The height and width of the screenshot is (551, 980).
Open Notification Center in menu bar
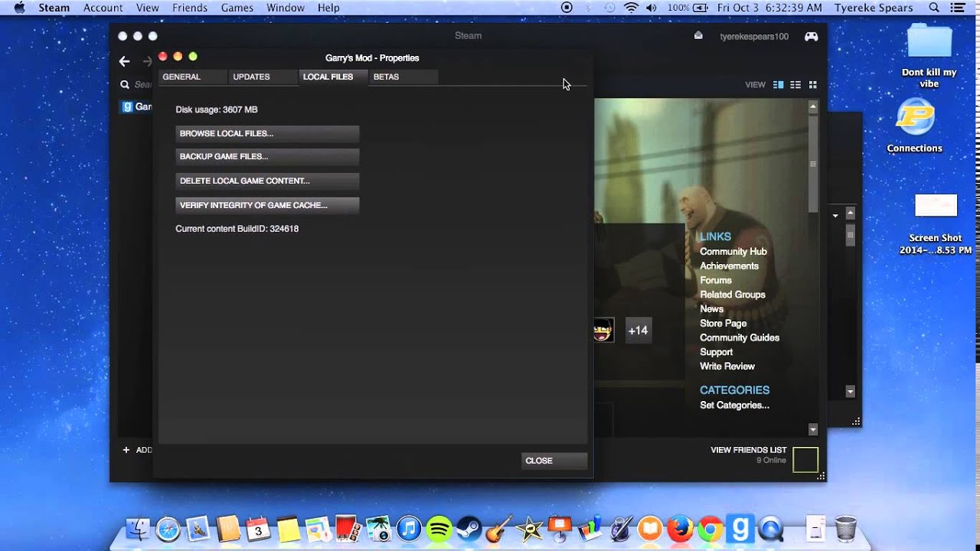click(958, 8)
